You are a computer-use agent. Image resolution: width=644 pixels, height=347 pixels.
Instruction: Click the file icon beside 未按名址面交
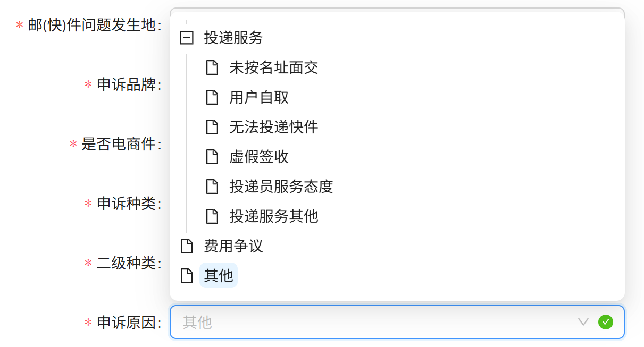click(212, 67)
